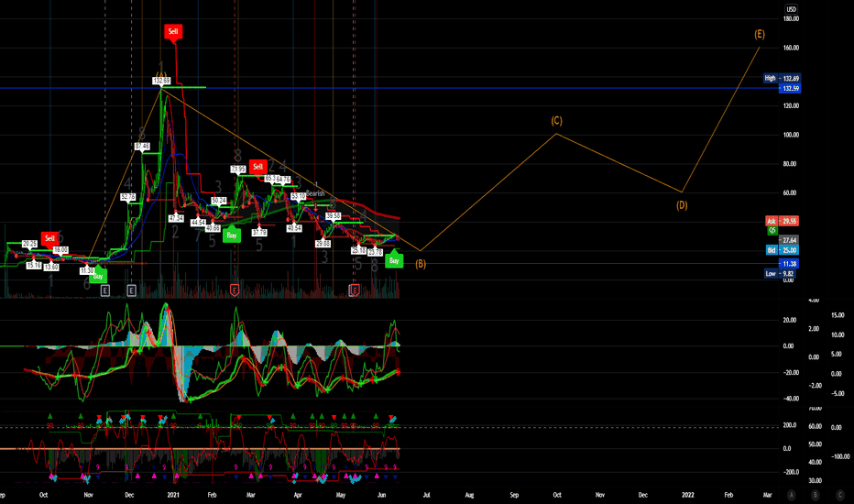Select the orange (A) wave label
This screenshot has height=504, width=854.
(x=160, y=75)
